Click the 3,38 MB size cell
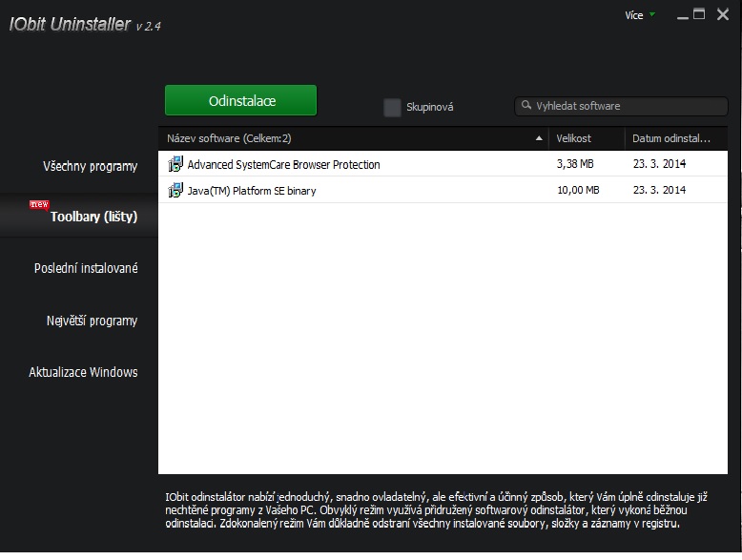This screenshot has height=560, width=742. [x=575, y=164]
